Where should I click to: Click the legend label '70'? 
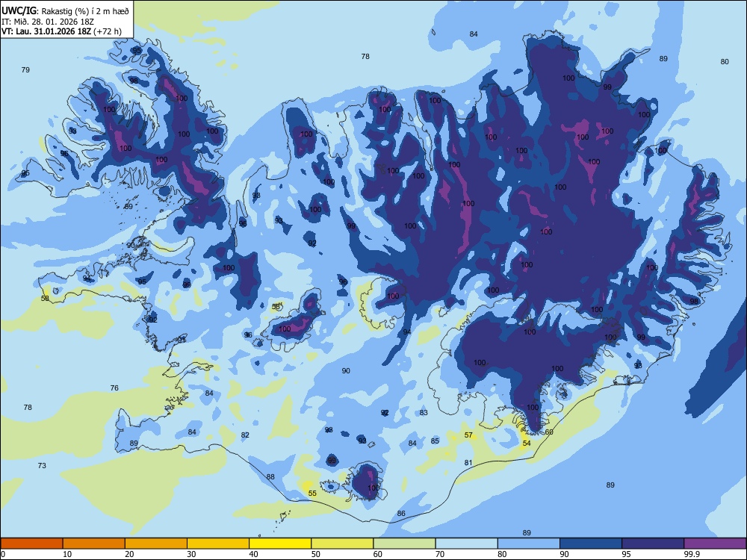(x=440, y=554)
